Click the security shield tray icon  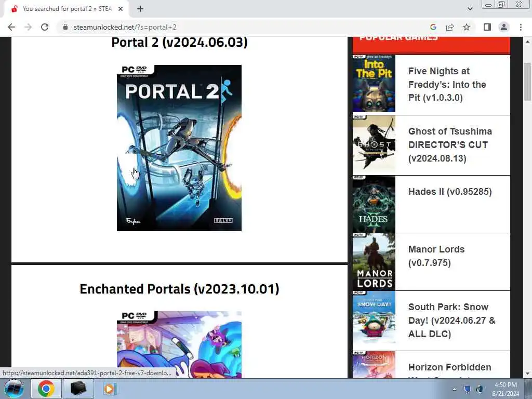point(467,389)
